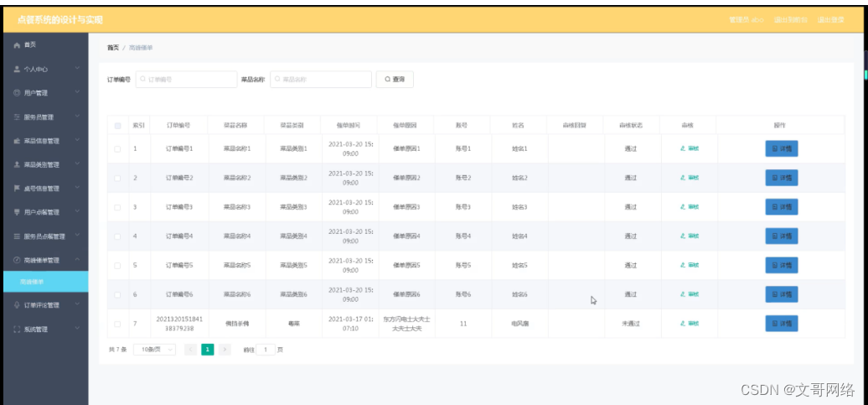Image resolution: width=868 pixels, height=405 pixels.
Task: Expand 服务员管理 with its chevron
Action: pos(77,117)
